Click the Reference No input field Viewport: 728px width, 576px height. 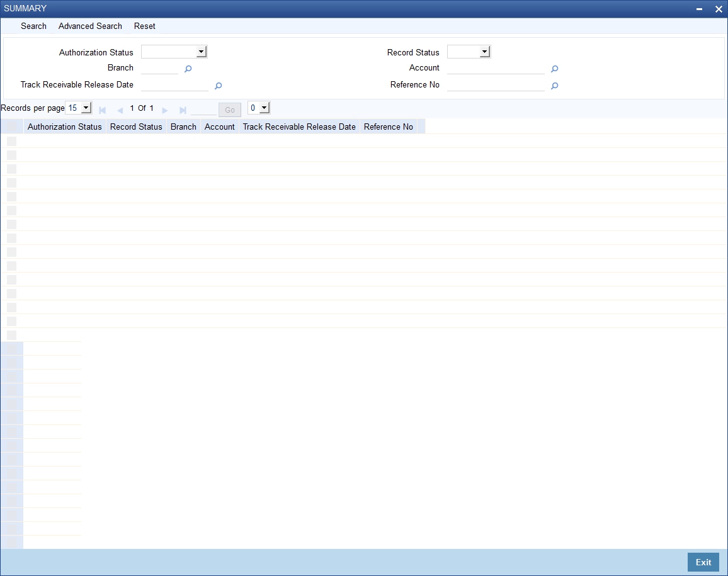496,85
